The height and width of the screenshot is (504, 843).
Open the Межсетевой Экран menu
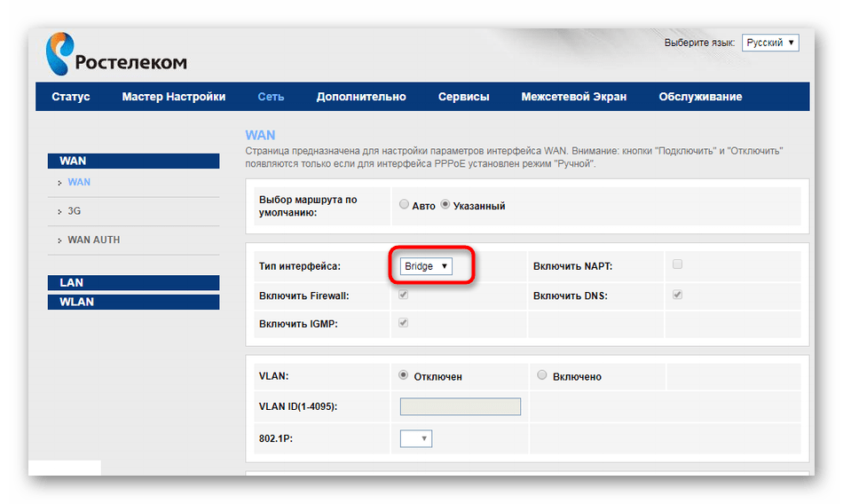(573, 97)
